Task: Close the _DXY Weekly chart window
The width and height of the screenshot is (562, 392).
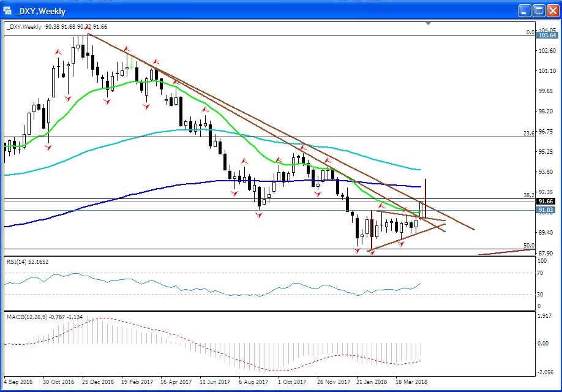Action: 552,11
